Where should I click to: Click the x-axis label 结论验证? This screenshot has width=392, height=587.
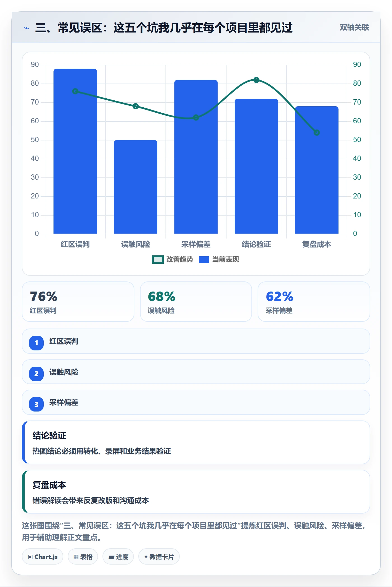point(256,244)
